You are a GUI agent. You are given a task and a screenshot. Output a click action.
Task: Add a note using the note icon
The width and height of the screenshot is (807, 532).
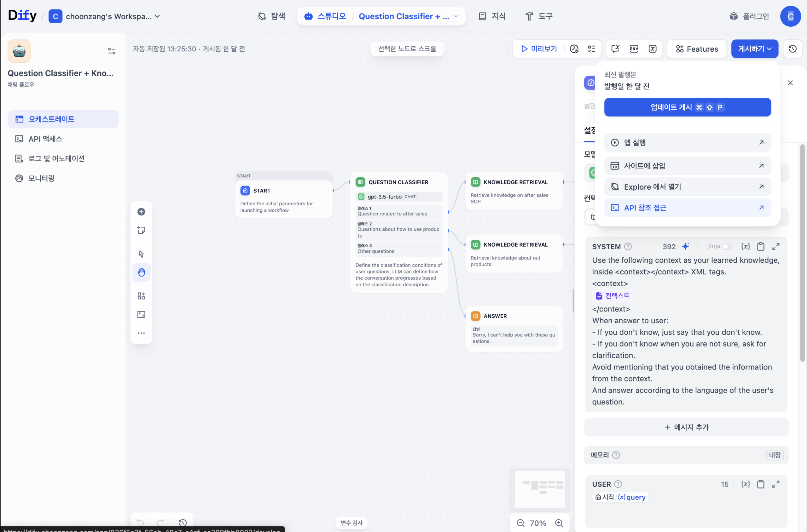(x=141, y=230)
